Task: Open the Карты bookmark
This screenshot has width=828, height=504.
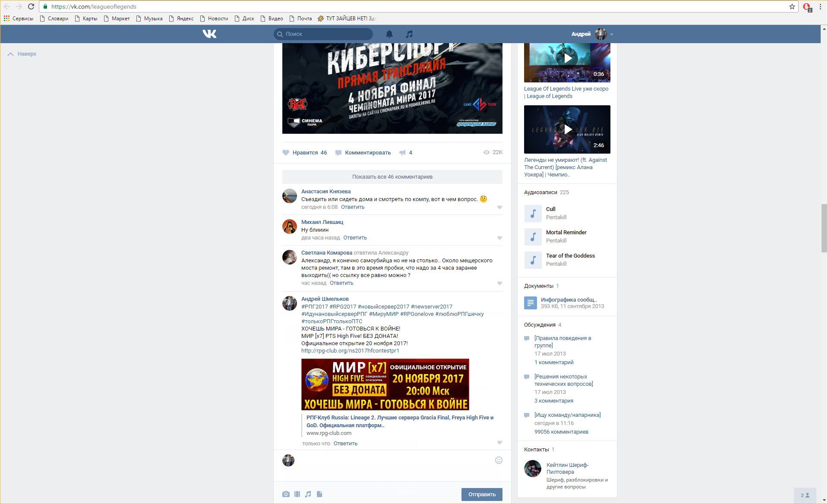Action: [86, 19]
